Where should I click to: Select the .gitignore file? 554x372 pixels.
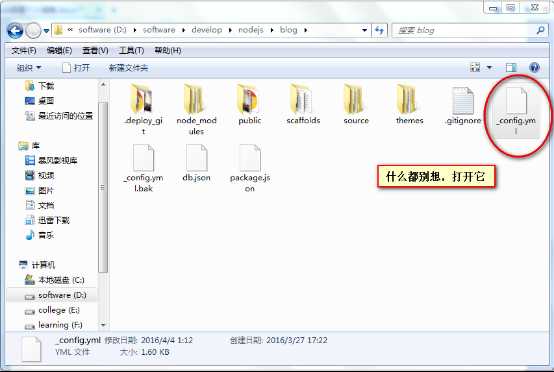pos(463,105)
